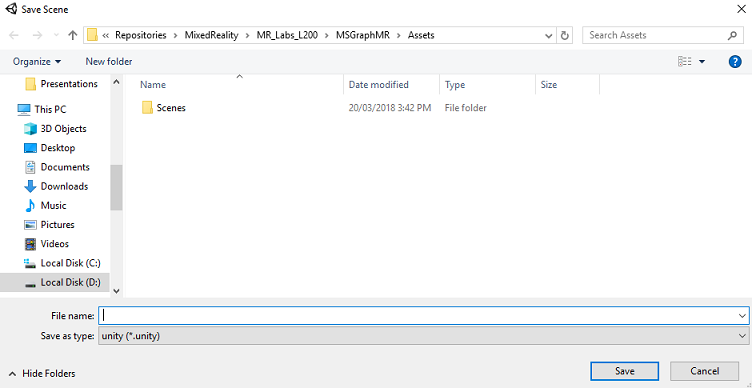Go forward with the Forward arrow

[x=37, y=35]
